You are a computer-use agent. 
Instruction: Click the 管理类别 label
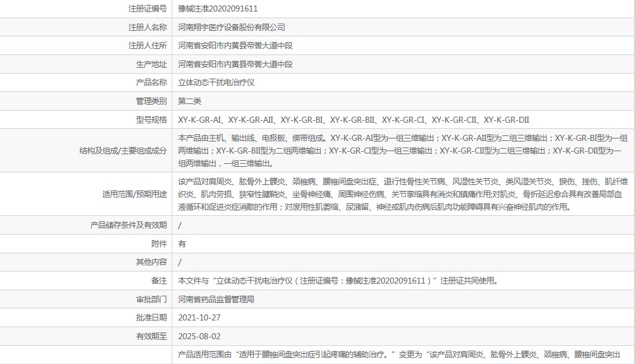pos(151,101)
